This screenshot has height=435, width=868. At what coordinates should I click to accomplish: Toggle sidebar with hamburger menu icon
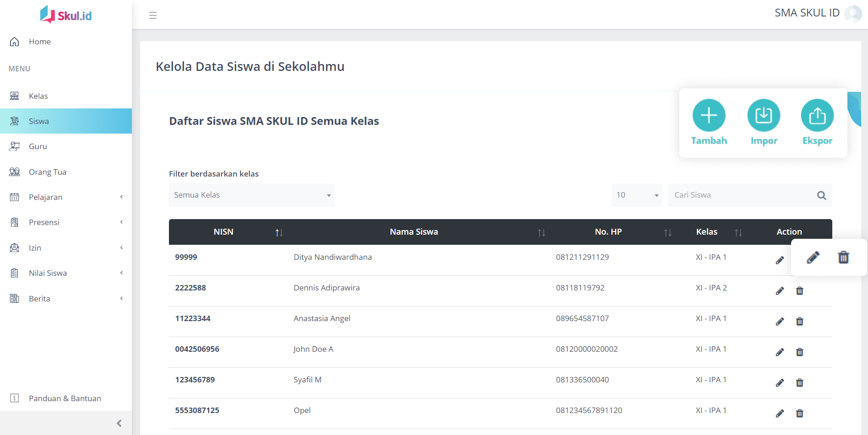coord(153,16)
